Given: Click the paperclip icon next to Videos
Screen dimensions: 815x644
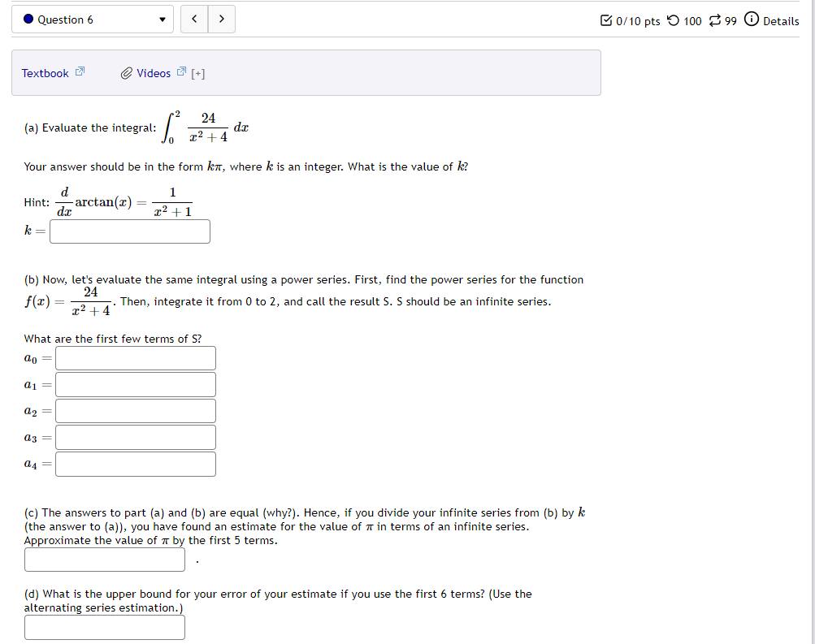Looking at the screenshot, I should (127, 72).
